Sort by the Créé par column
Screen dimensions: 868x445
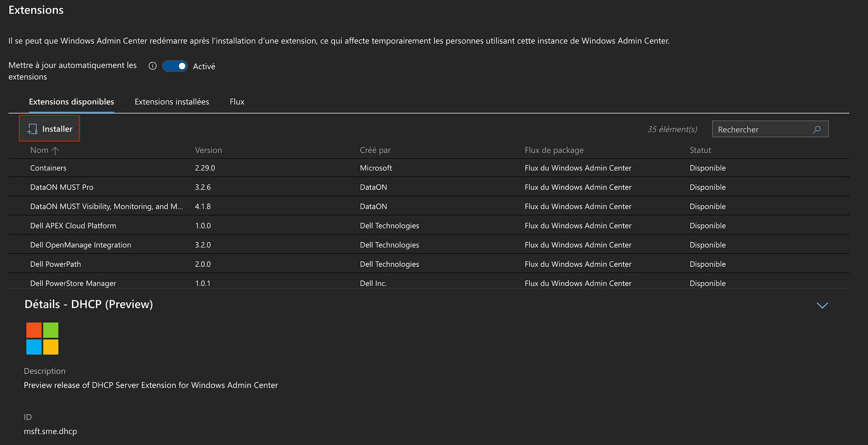[x=375, y=150]
